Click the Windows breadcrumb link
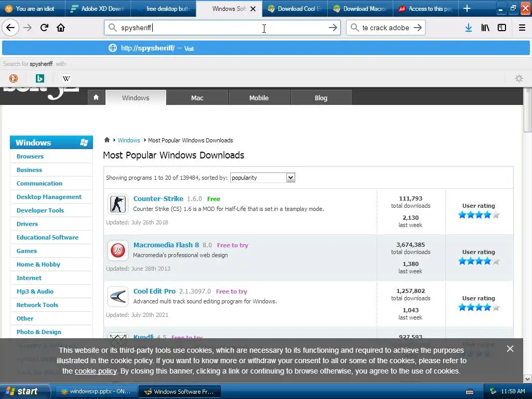 pyautogui.click(x=129, y=140)
